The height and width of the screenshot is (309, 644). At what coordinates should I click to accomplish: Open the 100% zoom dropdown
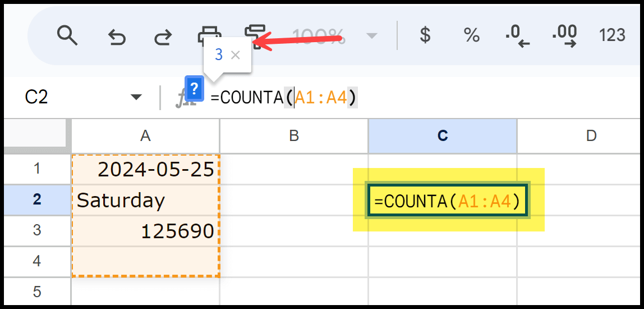click(x=334, y=36)
